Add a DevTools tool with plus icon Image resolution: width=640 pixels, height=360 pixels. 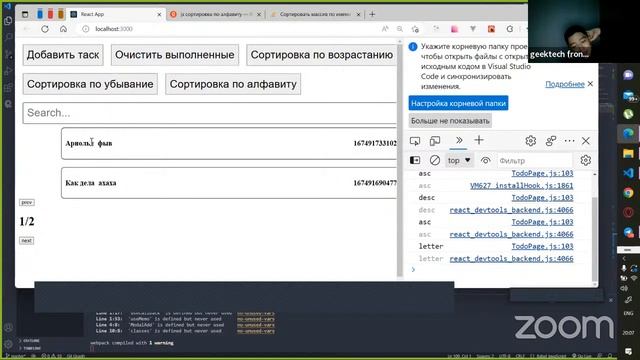pyautogui.click(x=479, y=140)
